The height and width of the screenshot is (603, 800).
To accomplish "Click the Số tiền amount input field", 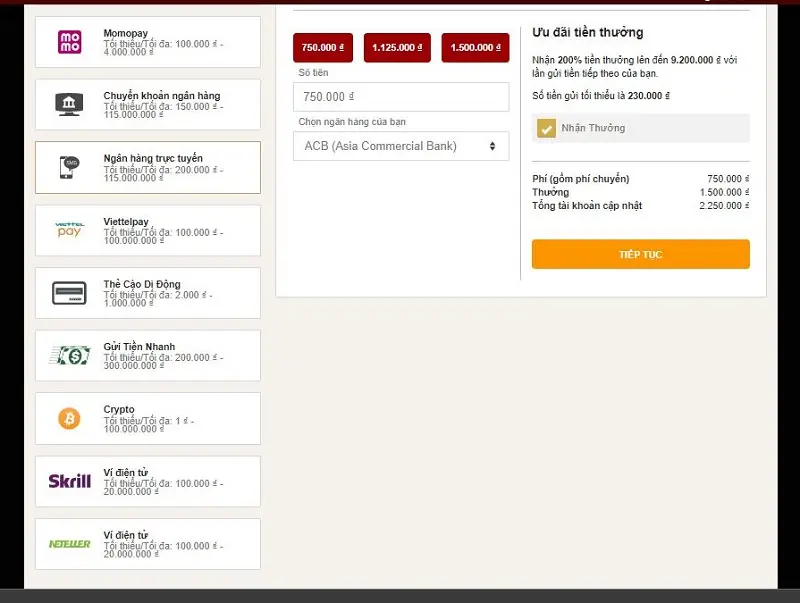I will 400,97.
